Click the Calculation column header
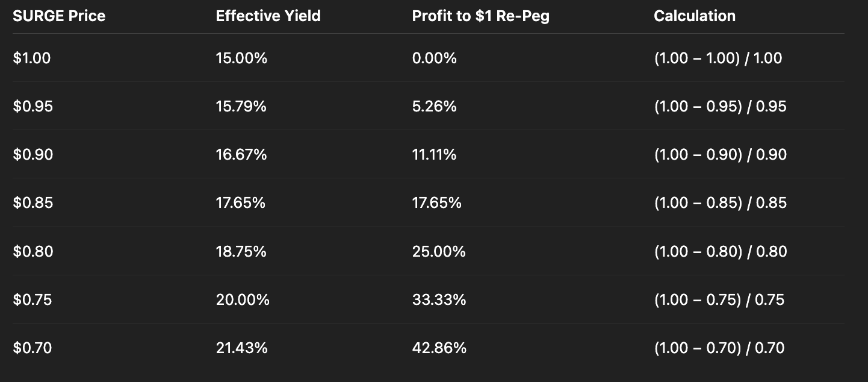This screenshot has width=868, height=382. (x=694, y=16)
